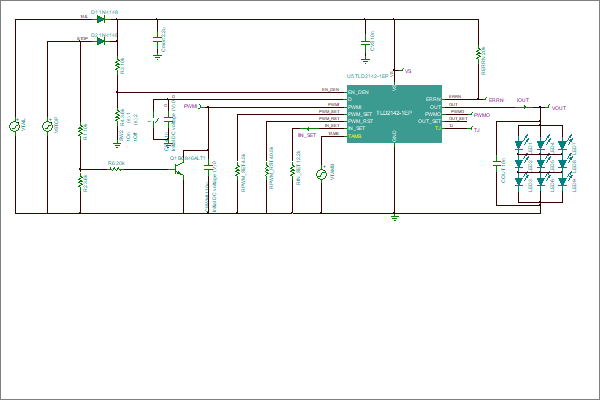The height and width of the screenshot is (400, 600).
Task: Click the U5 TLD2142-1EP reference label
Action: point(368,76)
